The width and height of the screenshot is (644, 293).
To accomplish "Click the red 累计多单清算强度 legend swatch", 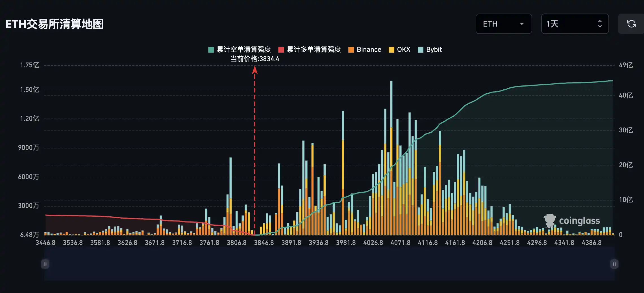I will tap(281, 50).
